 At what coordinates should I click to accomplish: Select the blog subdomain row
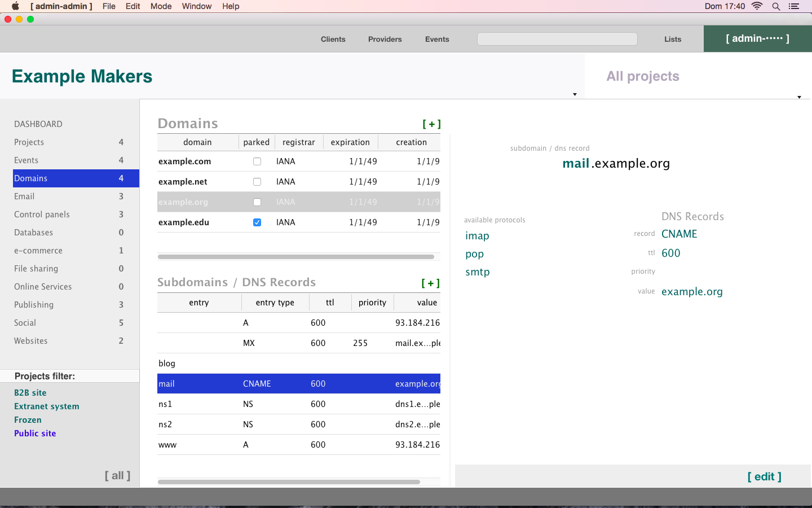point(299,364)
